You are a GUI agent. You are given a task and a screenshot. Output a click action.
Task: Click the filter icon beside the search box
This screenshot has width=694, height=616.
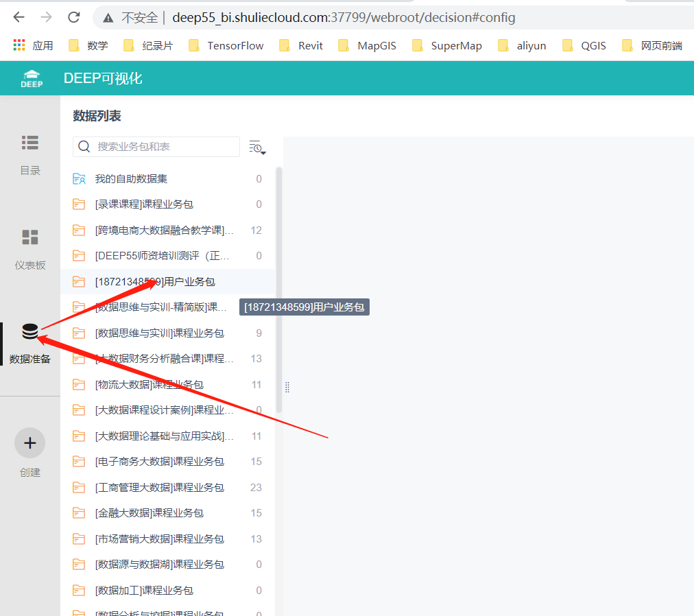coord(255,146)
